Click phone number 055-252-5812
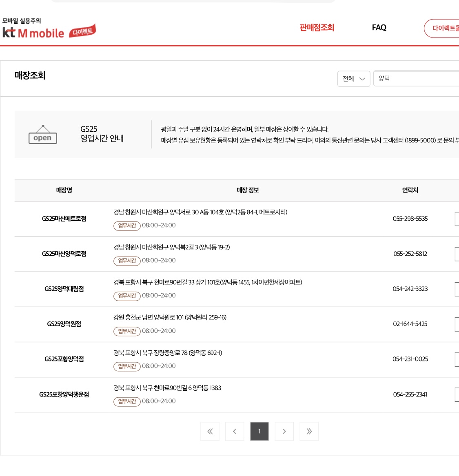 point(410,254)
